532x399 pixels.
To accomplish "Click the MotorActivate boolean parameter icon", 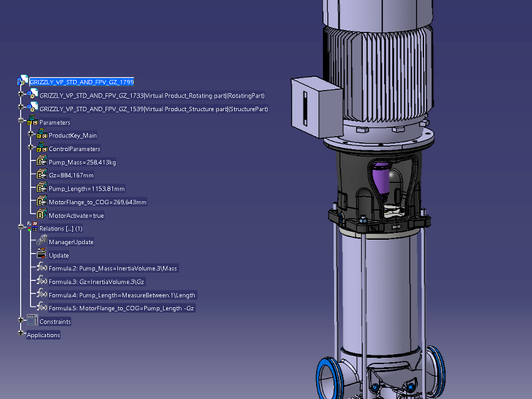I will 42,215.
